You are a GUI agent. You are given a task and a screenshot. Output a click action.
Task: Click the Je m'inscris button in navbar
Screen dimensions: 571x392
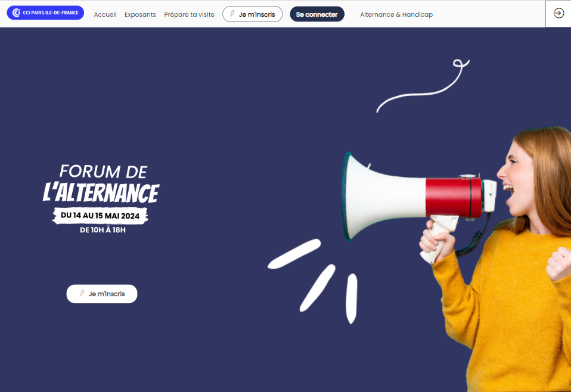[x=252, y=14]
